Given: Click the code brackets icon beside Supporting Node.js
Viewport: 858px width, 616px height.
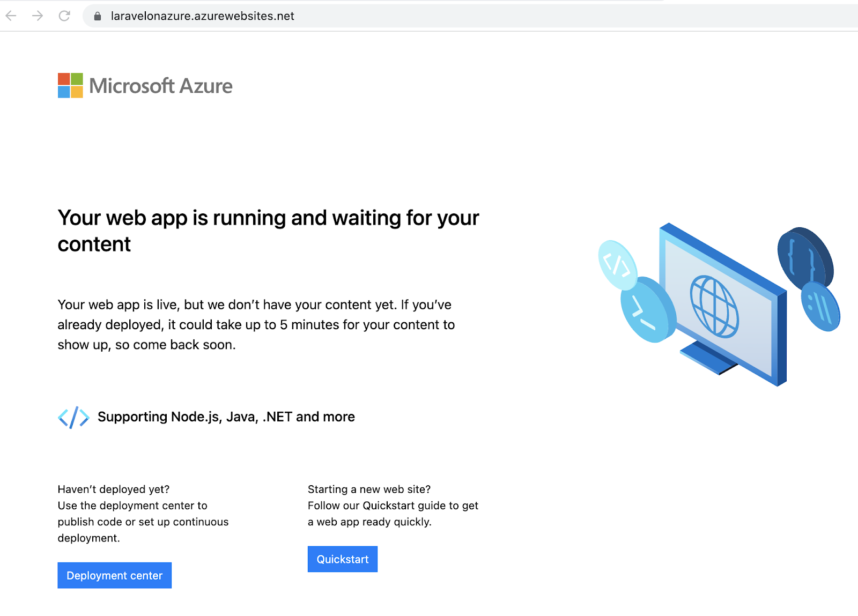Looking at the screenshot, I should (73, 417).
